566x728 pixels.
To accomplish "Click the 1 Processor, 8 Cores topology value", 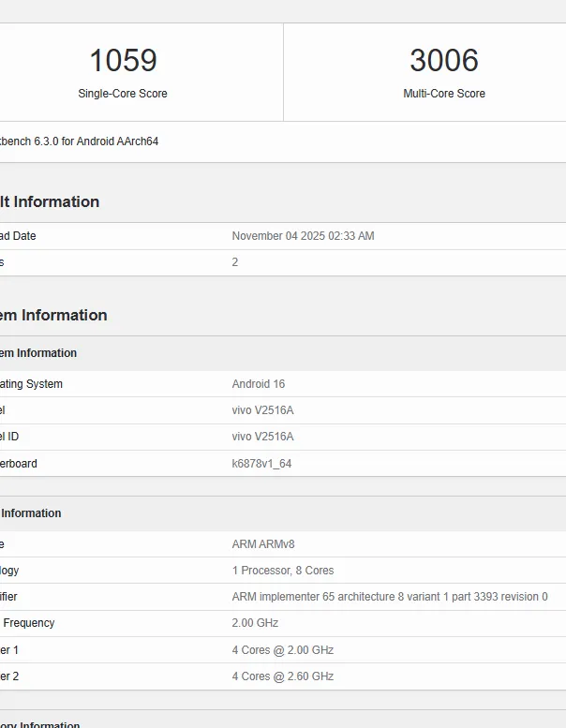I will pyautogui.click(x=283, y=571).
